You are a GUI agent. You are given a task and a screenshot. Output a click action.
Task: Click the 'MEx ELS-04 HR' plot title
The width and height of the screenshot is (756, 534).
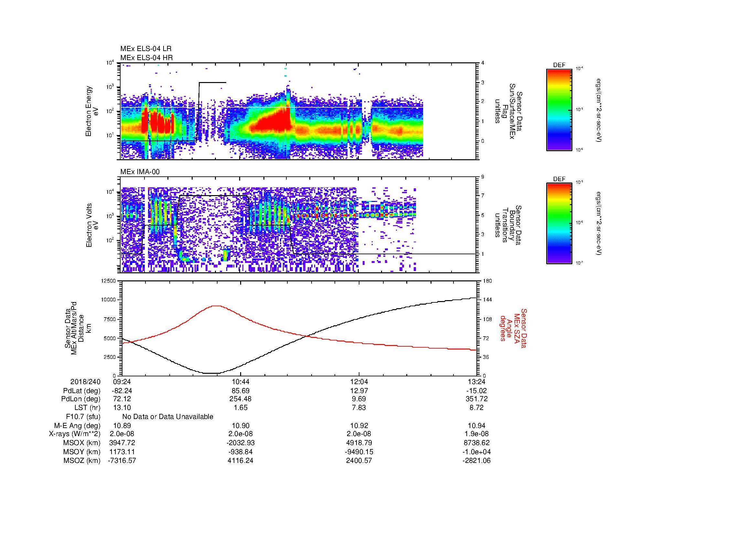146,58
